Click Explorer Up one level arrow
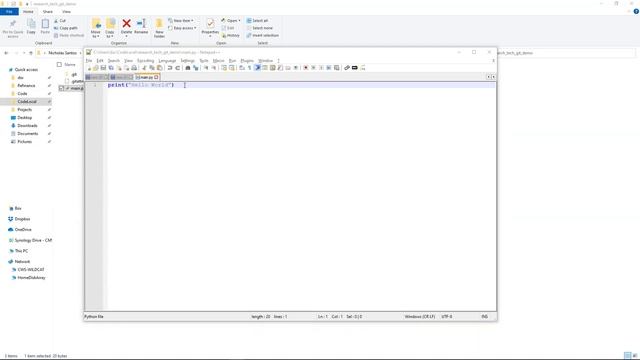Screen dimensions: 640x360 [31, 53]
